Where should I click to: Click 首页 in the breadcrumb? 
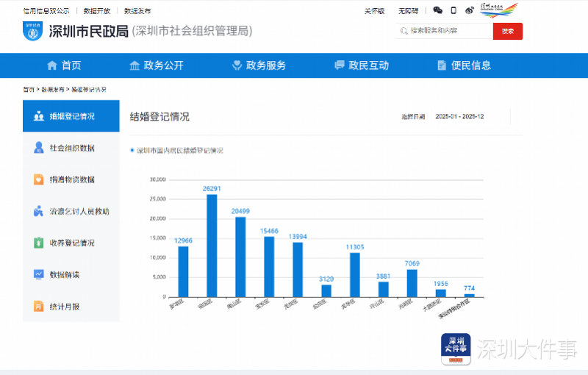(29, 89)
